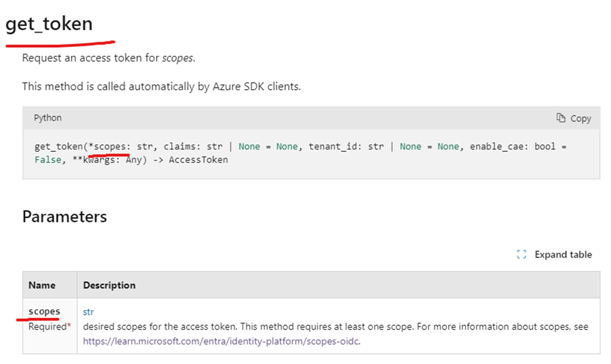Open the str type link

click(88, 311)
